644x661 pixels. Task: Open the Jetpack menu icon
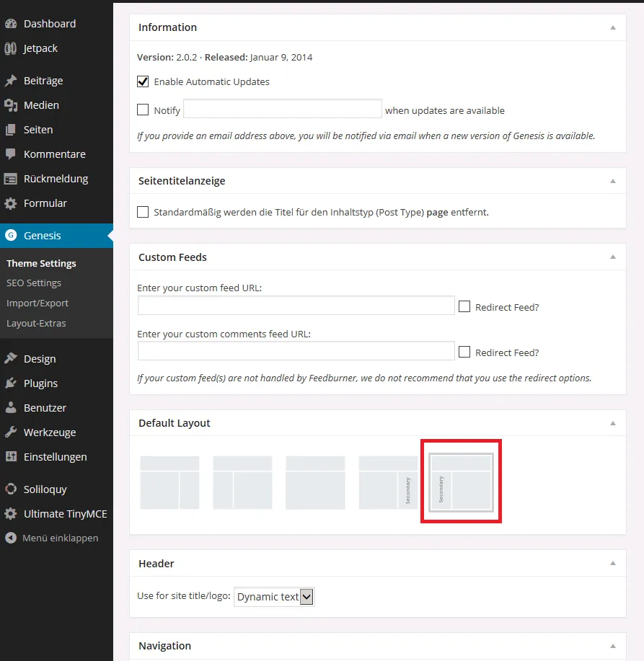pyautogui.click(x=11, y=48)
